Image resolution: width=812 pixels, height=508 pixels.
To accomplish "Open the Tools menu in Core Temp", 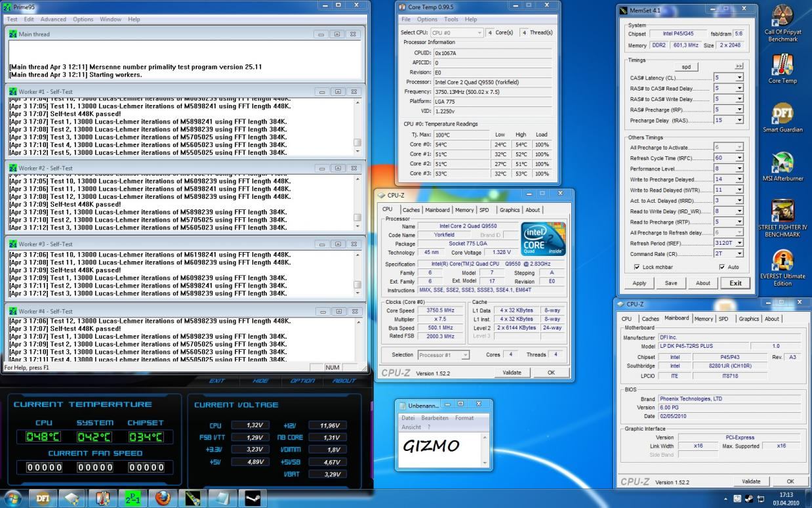I will pos(451,19).
